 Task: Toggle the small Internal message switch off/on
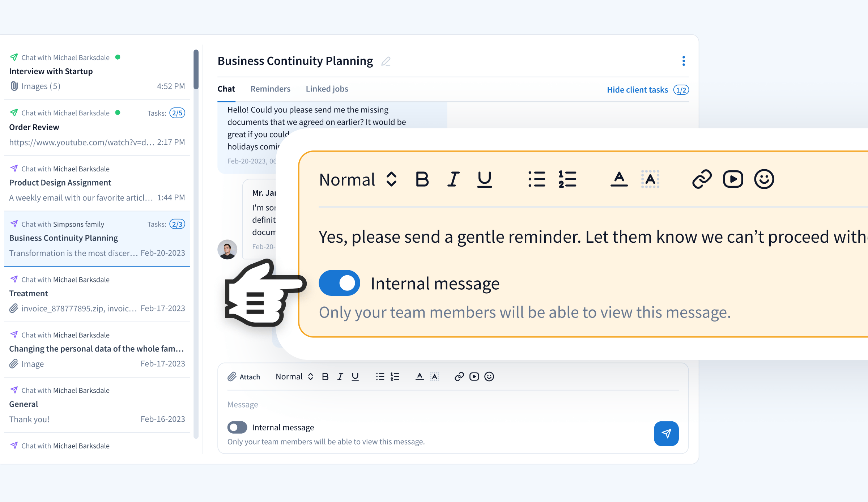coord(237,427)
